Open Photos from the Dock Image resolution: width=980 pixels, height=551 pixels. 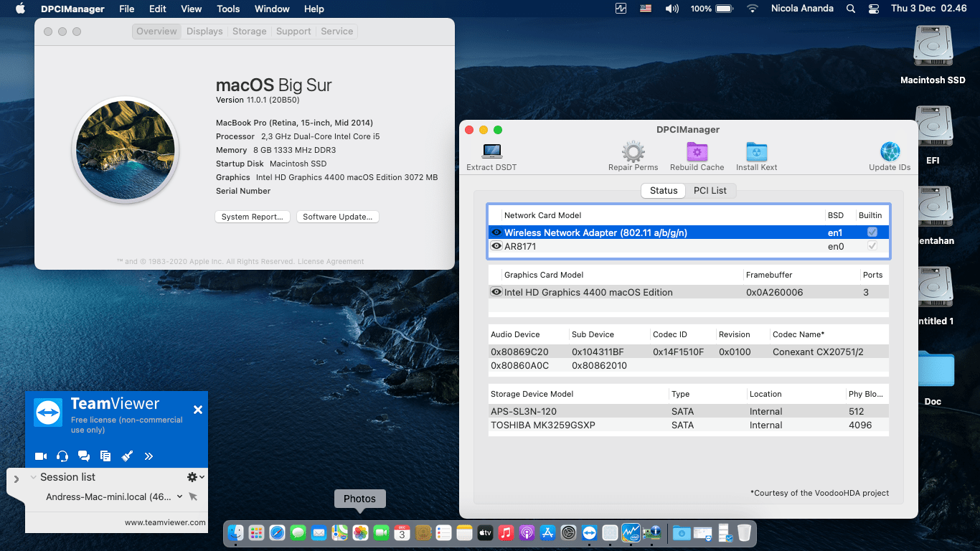coord(360,533)
